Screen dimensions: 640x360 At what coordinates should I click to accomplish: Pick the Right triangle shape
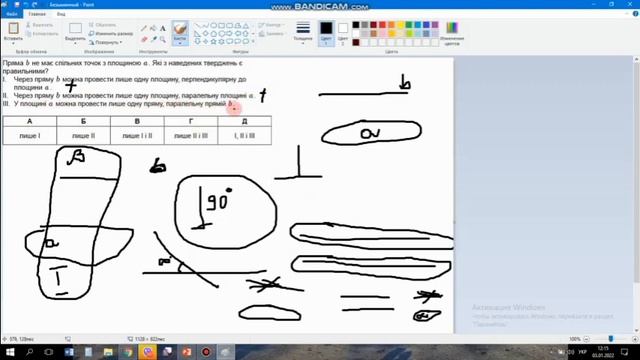tap(197, 33)
